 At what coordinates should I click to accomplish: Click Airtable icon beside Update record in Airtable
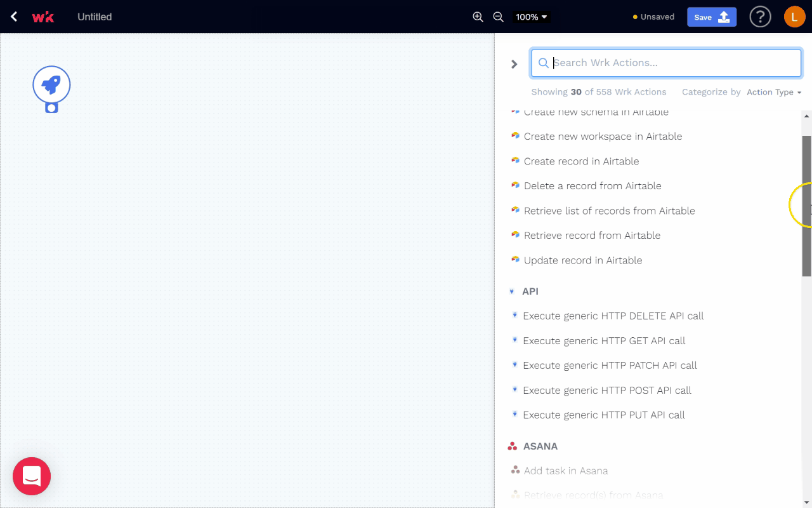[516, 260]
